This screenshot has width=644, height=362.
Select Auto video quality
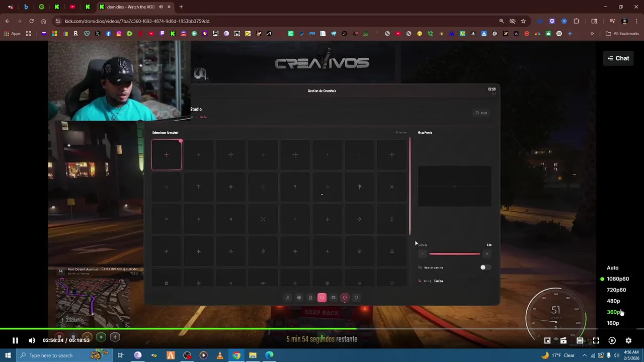(x=612, y=268)
